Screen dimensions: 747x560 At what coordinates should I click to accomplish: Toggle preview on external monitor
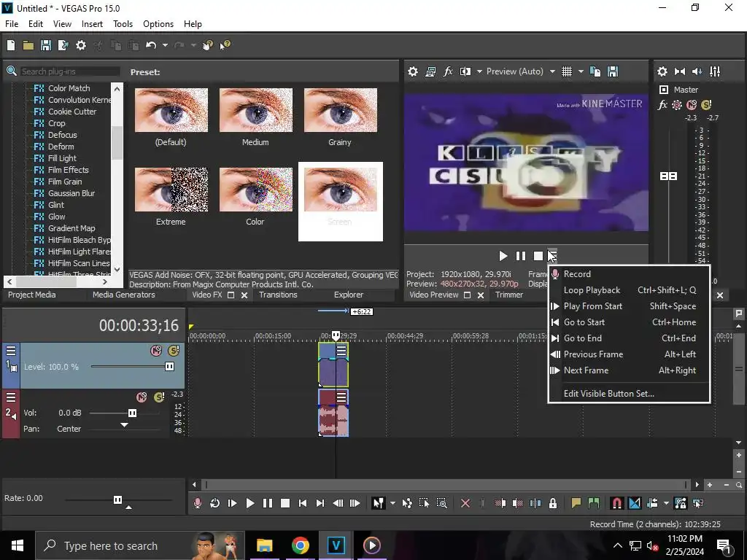click(430, 71)
